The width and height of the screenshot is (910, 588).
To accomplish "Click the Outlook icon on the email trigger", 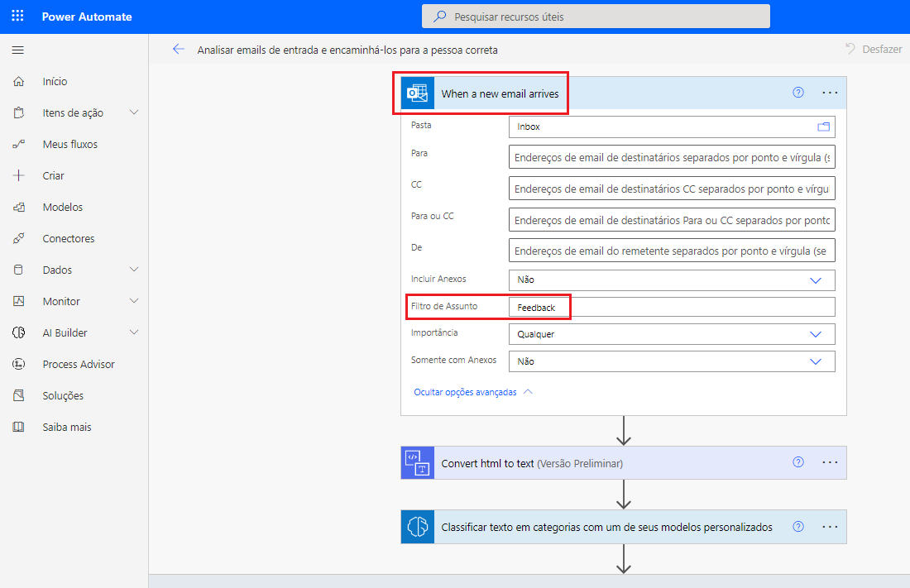I will point(417,93).
